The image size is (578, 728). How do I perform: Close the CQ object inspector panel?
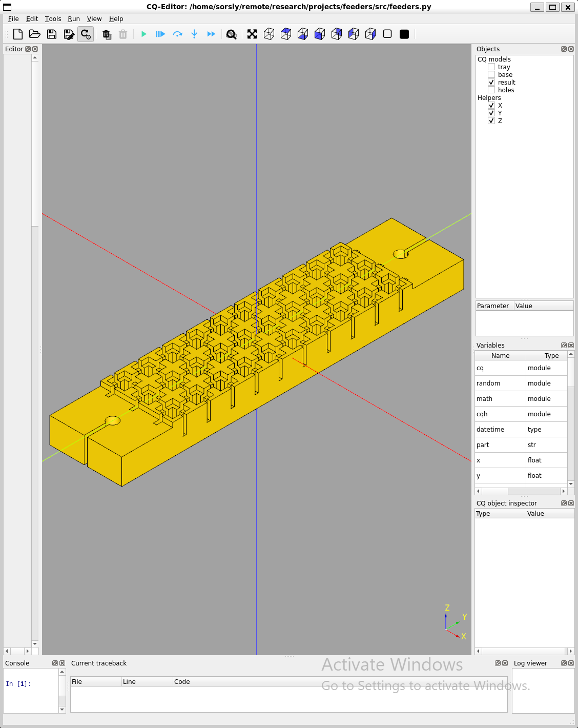coord(571,503)
